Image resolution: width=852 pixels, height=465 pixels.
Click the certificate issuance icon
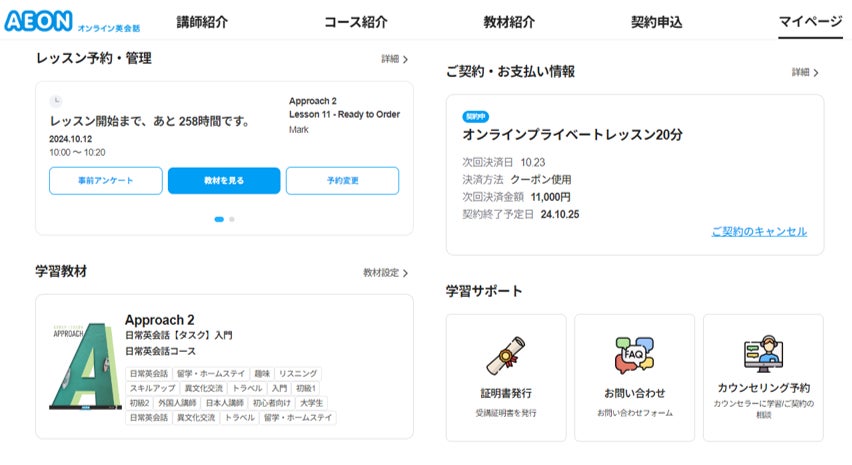point(506,355)
